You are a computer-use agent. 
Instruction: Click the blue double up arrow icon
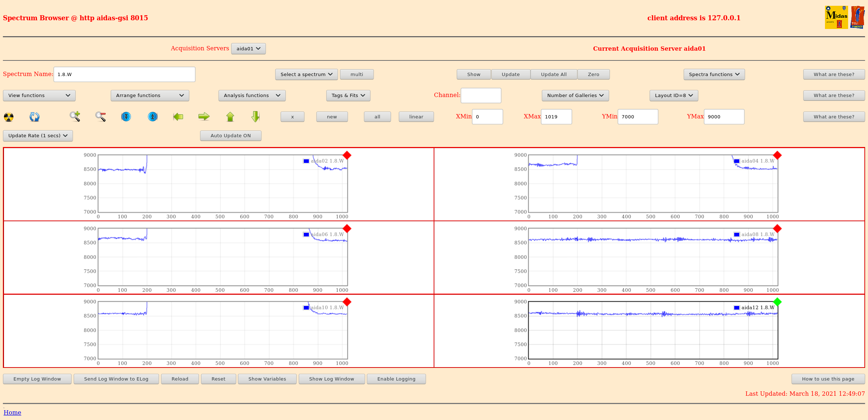[153, 117]
